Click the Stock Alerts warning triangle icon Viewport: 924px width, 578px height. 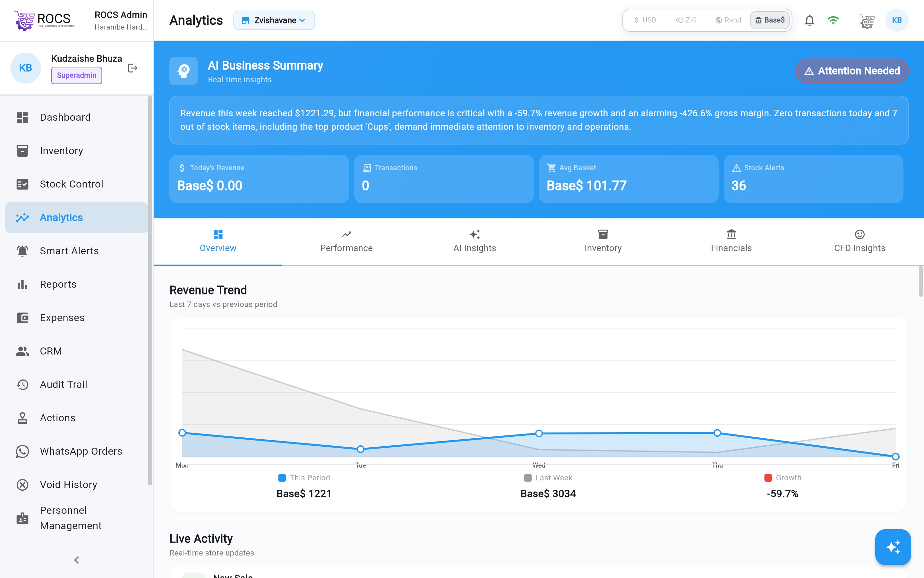pos(737,168)
